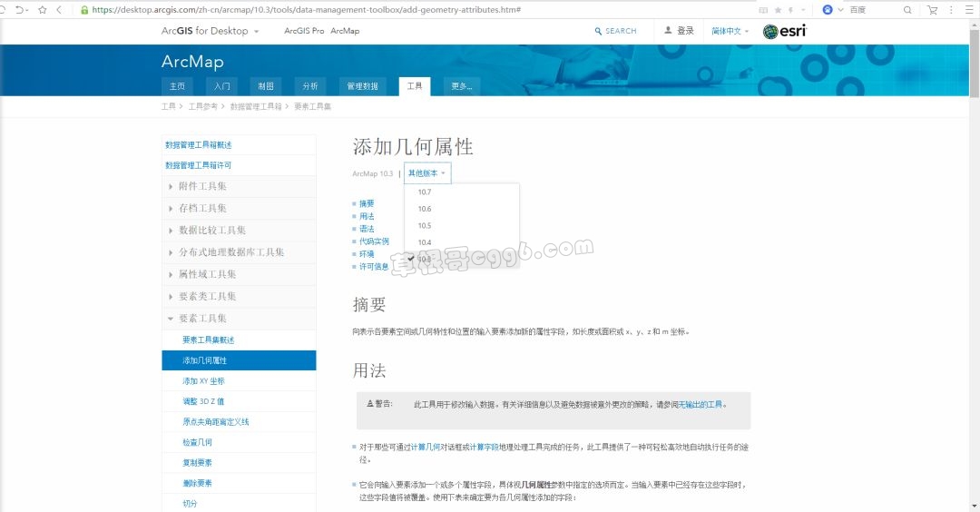The height and width of the screenshot is (512, 980).
Task: Click the browser undo/restore arrow icon
Action: click(20, 10)
